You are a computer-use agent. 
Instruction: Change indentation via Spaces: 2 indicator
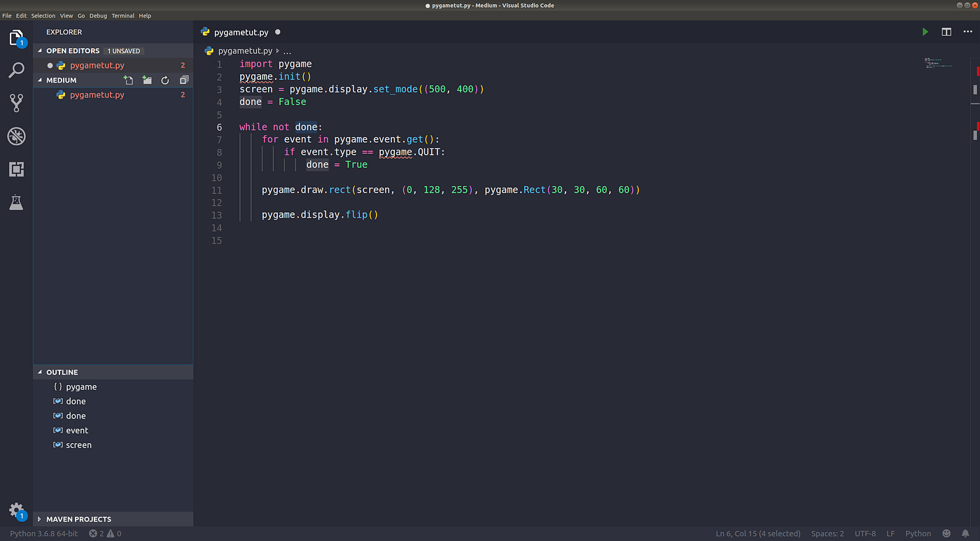click(x=827, y=533)
